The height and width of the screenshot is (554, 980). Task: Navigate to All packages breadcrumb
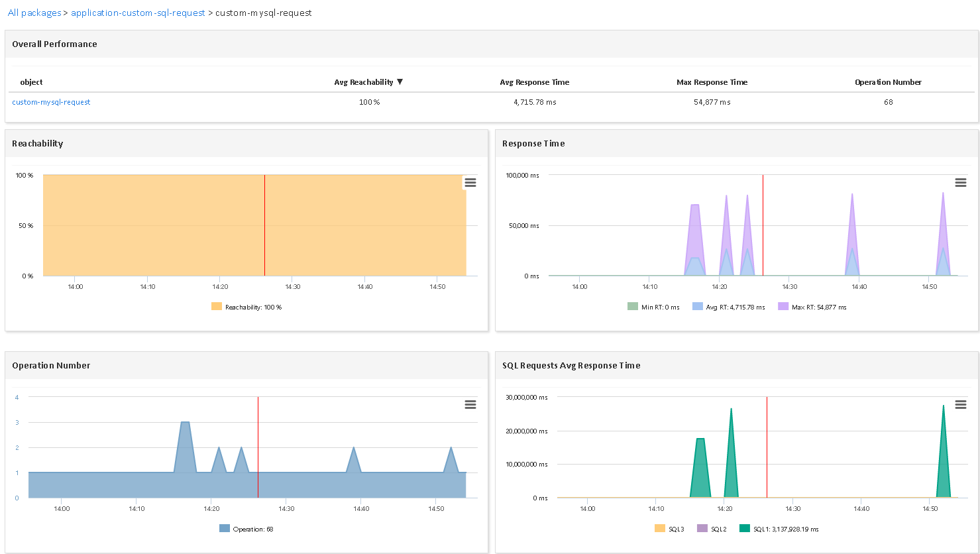click(34, 13)
